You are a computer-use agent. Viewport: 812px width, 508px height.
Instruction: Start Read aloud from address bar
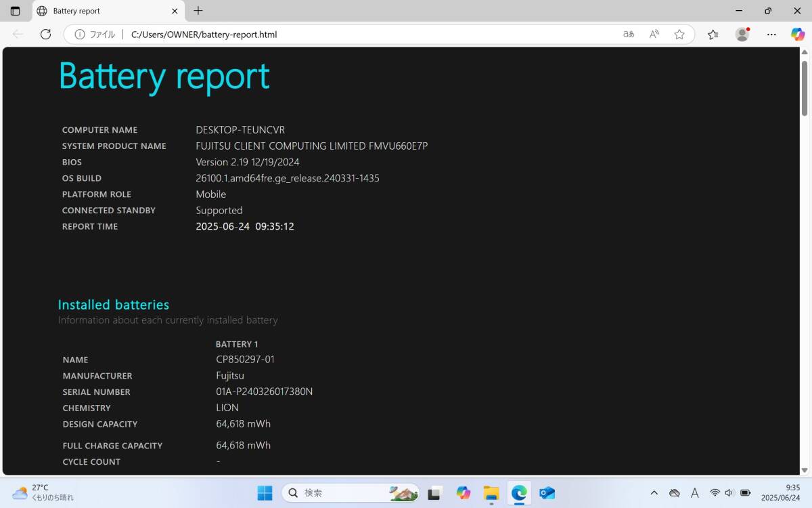click(x=654, y=35)
